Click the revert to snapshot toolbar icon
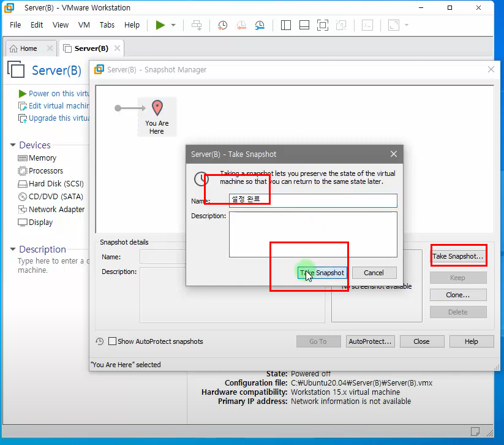This screenshot has width=504, height=445. pyautogui.click(x=241, y=25)
